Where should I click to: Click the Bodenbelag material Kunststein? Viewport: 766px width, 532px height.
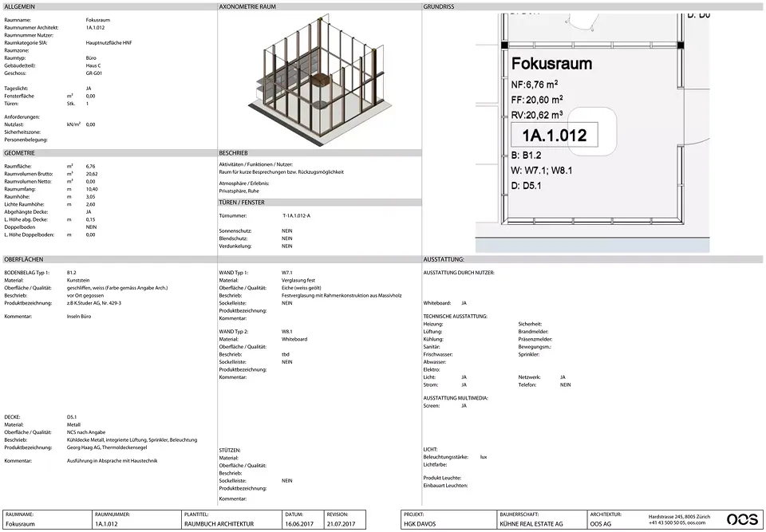click(x=77, y=281)
